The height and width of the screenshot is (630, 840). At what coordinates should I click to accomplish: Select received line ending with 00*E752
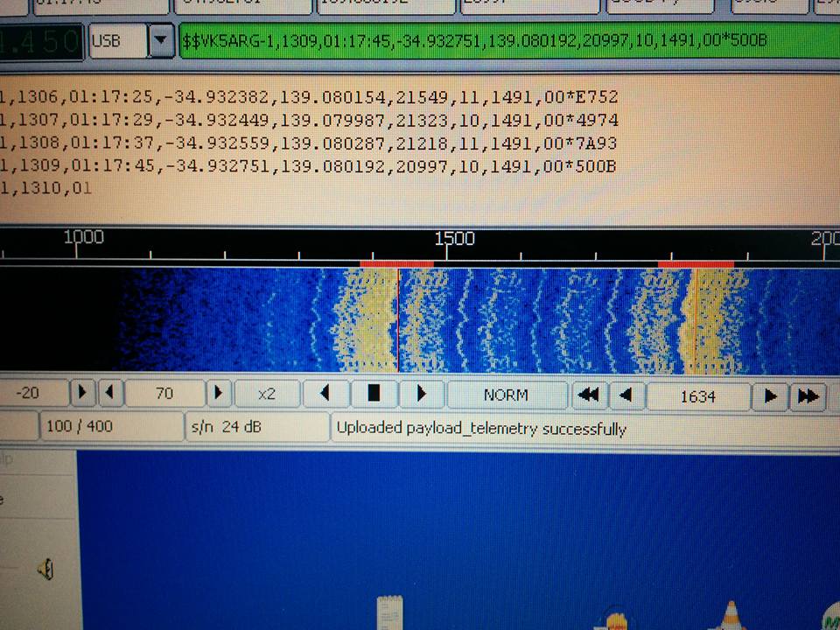click(x=309, y=97)
